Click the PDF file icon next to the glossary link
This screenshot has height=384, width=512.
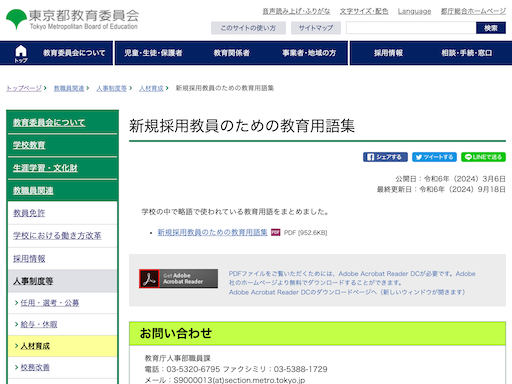275,232
